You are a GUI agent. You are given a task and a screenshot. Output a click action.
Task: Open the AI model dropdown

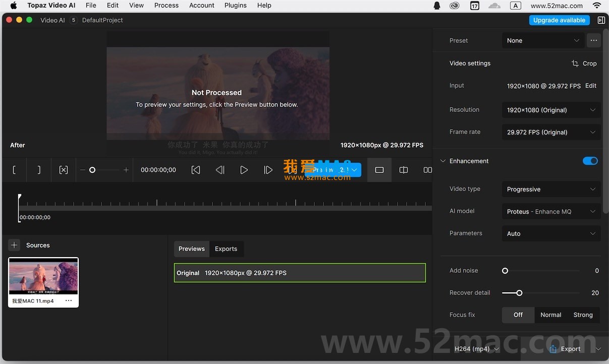(551, 211)
